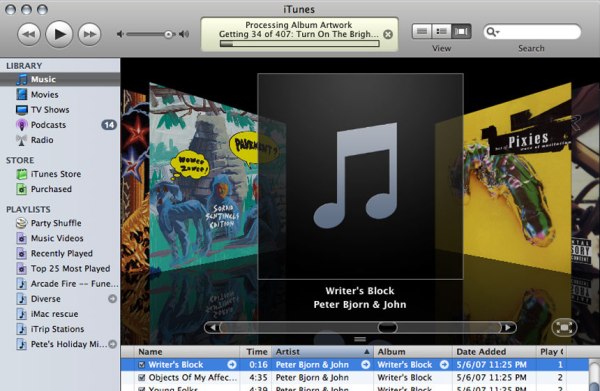Sort by the Date Added column header
The image size is (600, 391).
(494, 352)
